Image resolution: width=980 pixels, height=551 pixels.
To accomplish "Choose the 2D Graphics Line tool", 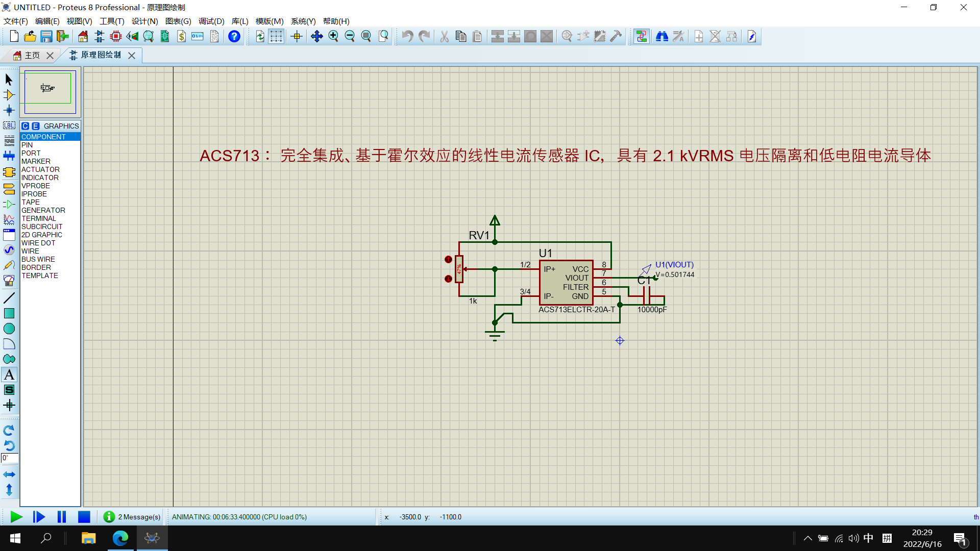I will click(9, 298).
